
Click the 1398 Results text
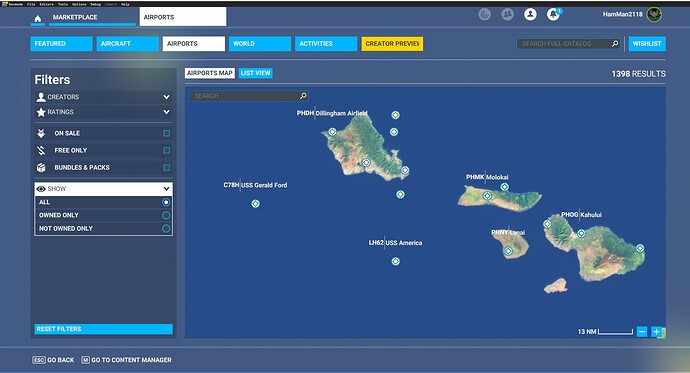pos(639,74)
